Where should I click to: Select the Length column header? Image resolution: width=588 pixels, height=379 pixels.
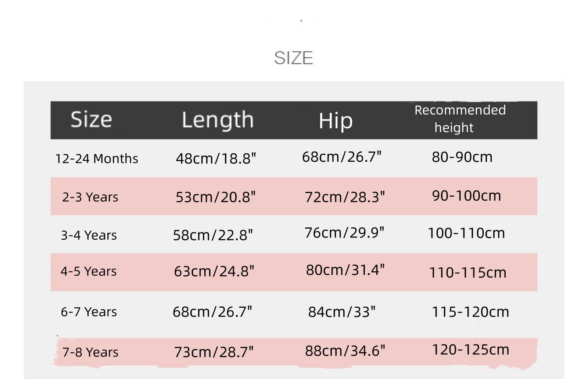tap(218, 121)
